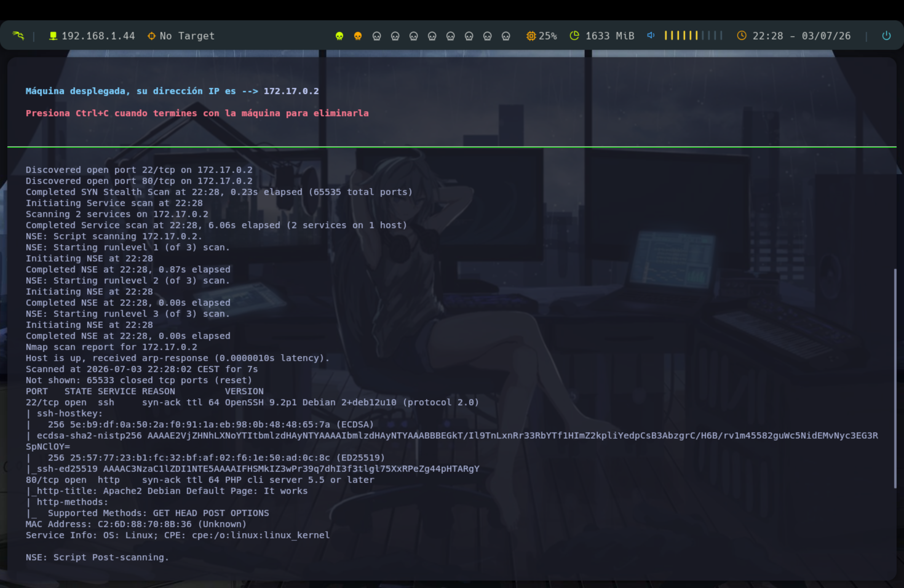Click the Completed Service scan line
Screen dimensions: 904x588
pos(216,225)
